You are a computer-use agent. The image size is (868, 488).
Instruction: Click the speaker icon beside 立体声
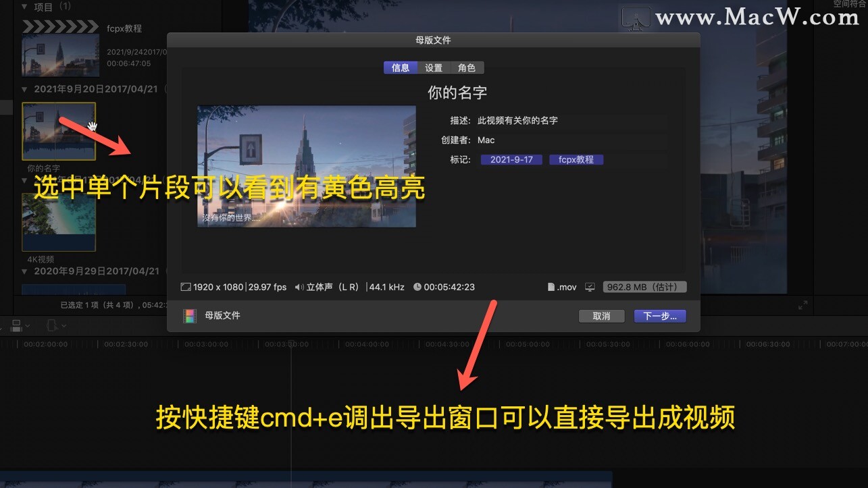pos(299,287)
